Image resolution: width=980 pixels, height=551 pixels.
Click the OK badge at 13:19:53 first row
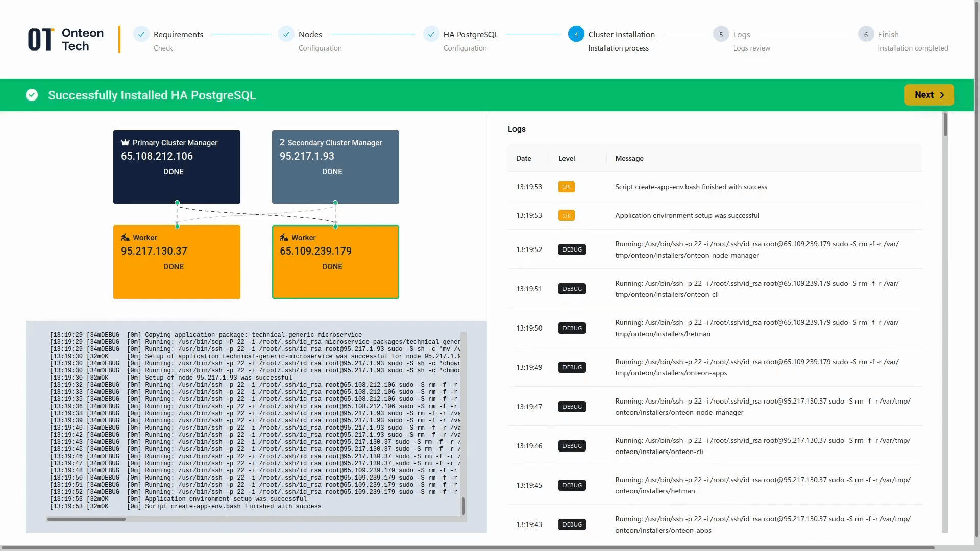(x=566, y=187)
